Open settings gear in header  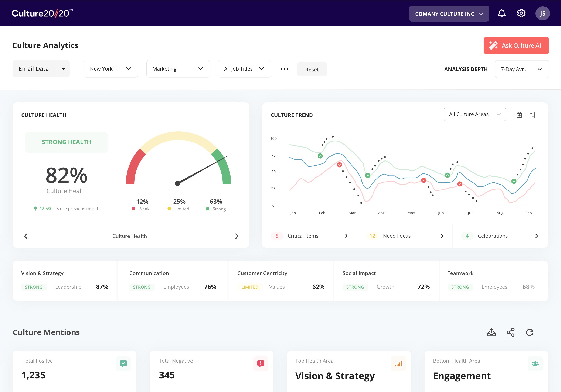click(521, 13)
